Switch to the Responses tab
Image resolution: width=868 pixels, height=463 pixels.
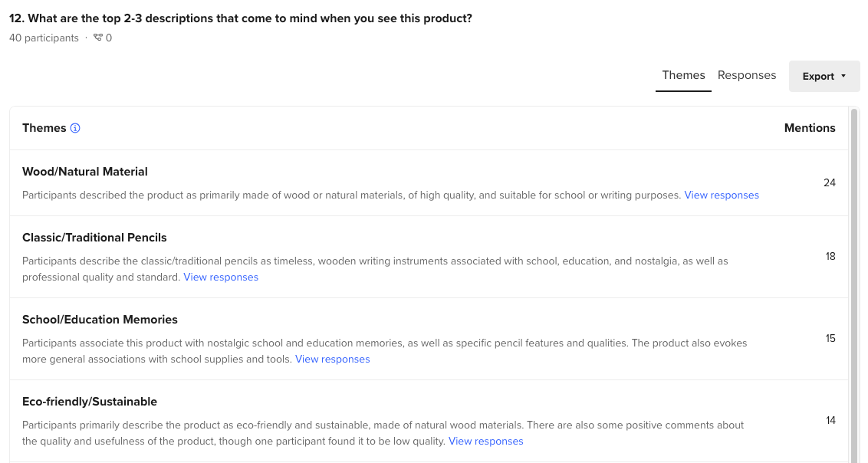pos(746,74)
